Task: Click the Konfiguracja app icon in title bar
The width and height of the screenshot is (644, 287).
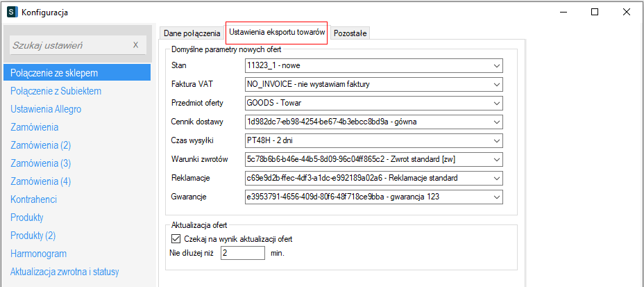Action: 11,12
